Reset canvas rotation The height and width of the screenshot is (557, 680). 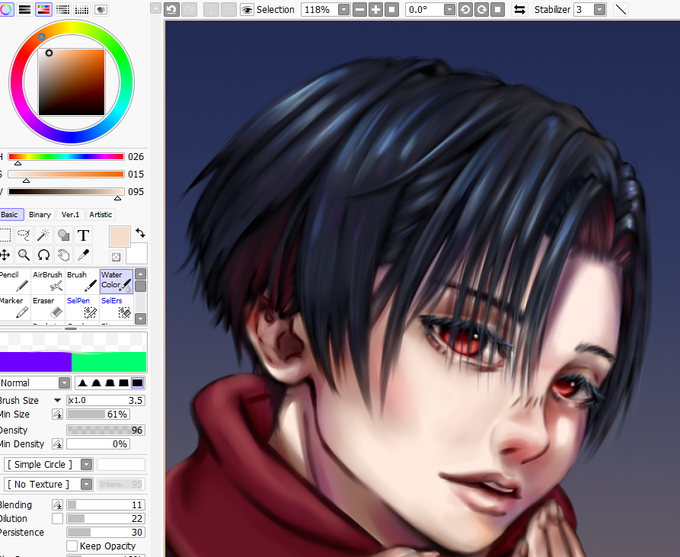[497, 10]
